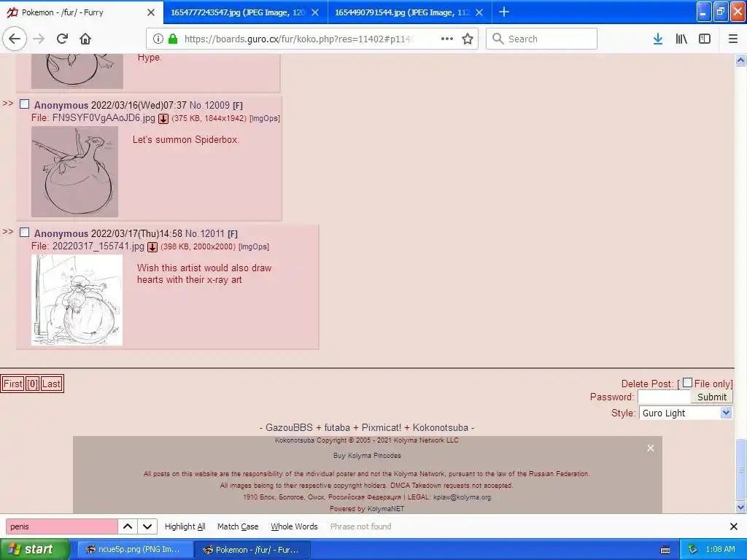Screen dimensions: 747x560
Task: Enable the File only checkbox
Action: coord(687,382)
